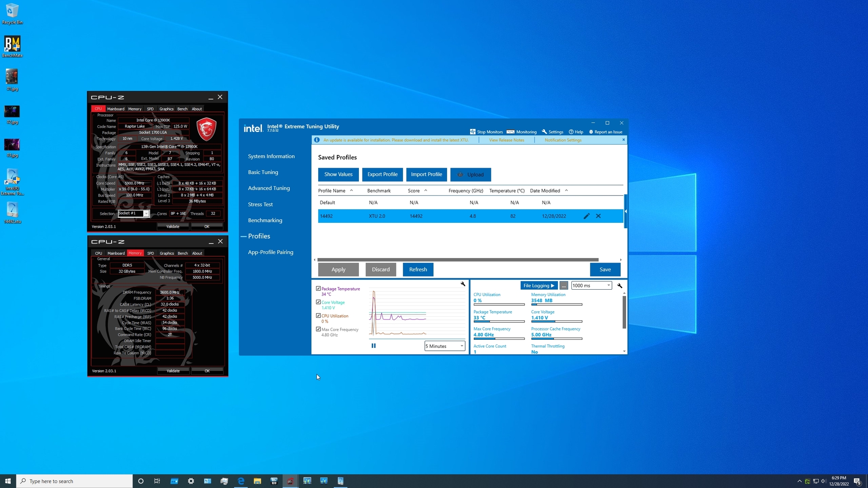This screenshot has width=868, height=488.
Task: Switch to SPD tab in bottom CPU-Z
Action: pos(151,253)
